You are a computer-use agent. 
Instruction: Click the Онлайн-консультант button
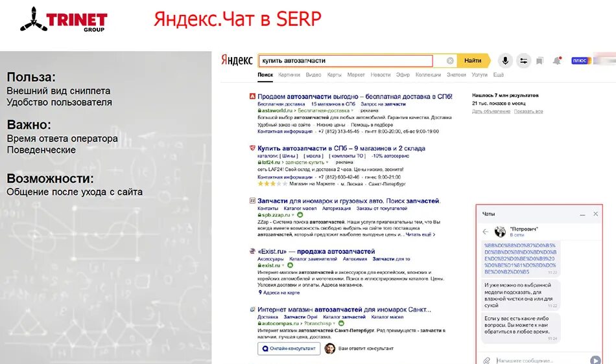[289, 348]
